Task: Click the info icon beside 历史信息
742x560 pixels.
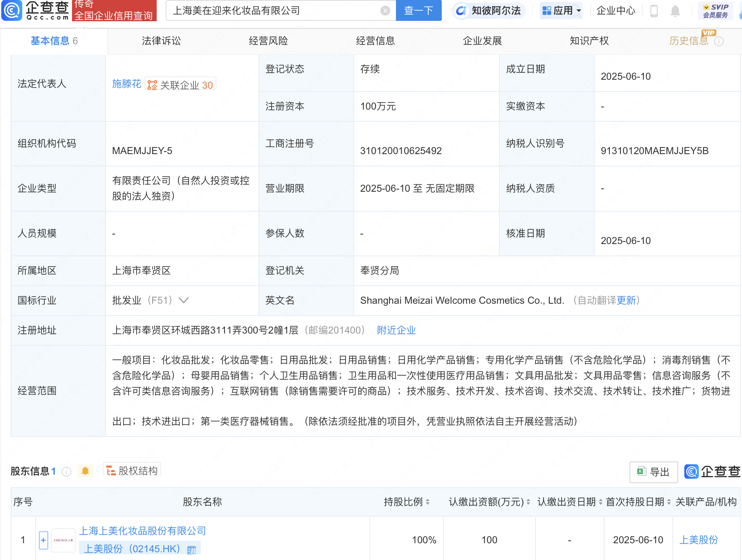Action: (719, 41)
